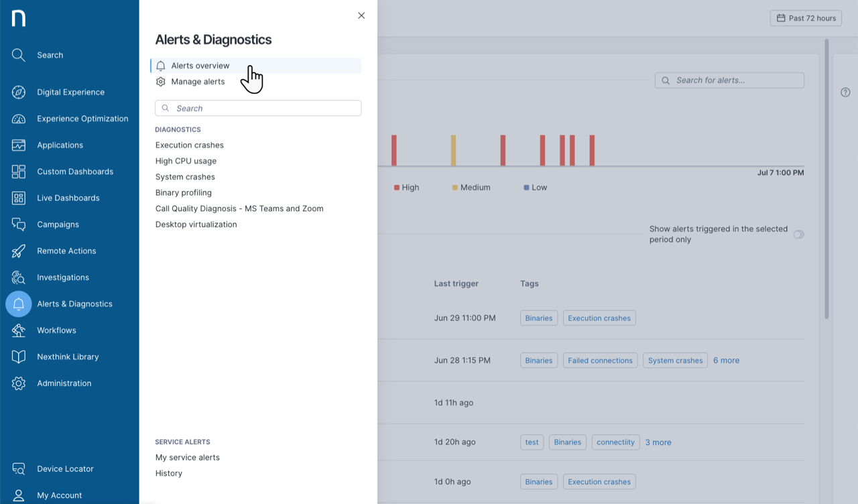Click the Device Locator icon
This screenshot has width=858, height=504.
[19, 469]
